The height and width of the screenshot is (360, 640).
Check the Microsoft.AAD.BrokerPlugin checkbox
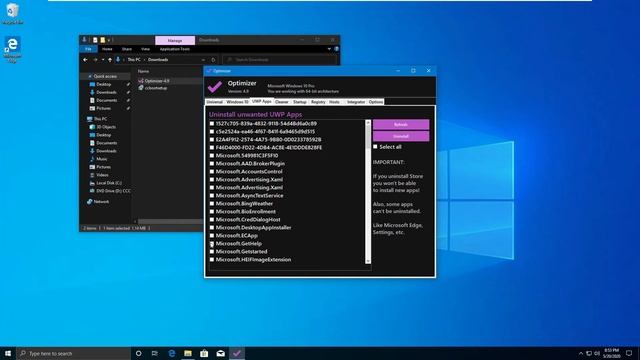point(212,164)
